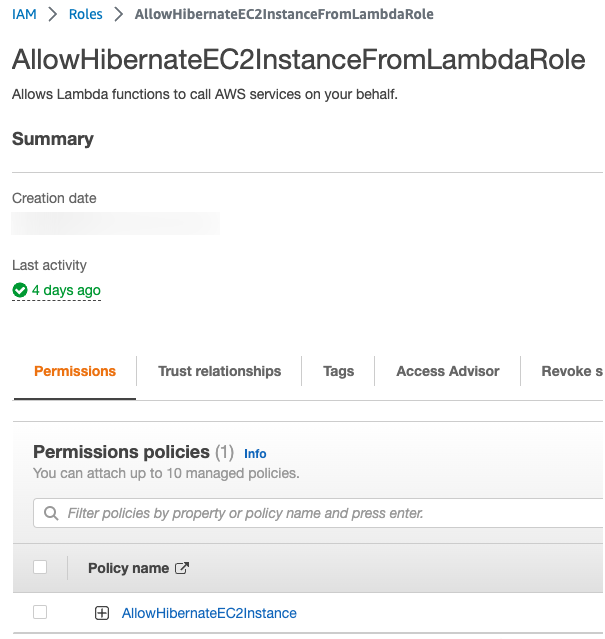Image resolution: width=605 pixels, height=639 pixels.
Task: Click the role name in the breadcrumb trail
Action: pos(284,15)
